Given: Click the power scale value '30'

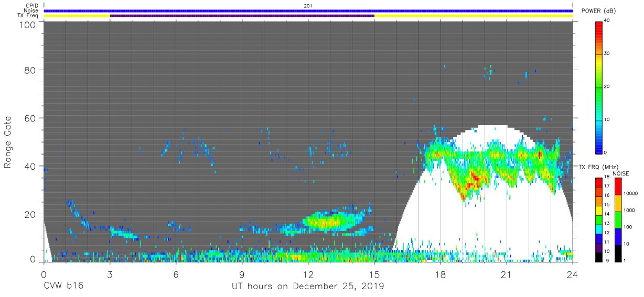Looking at the screenshot, I should click(x=607, y=53).
